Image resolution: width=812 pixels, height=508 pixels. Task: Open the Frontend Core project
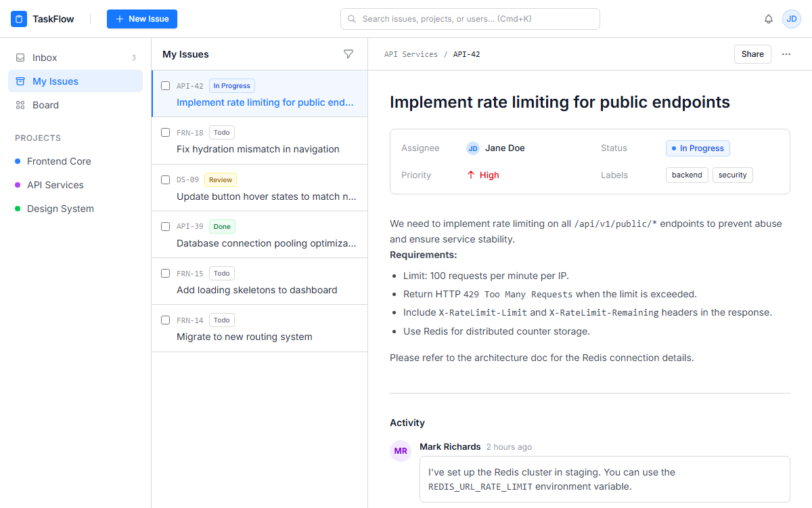(75, 161)
